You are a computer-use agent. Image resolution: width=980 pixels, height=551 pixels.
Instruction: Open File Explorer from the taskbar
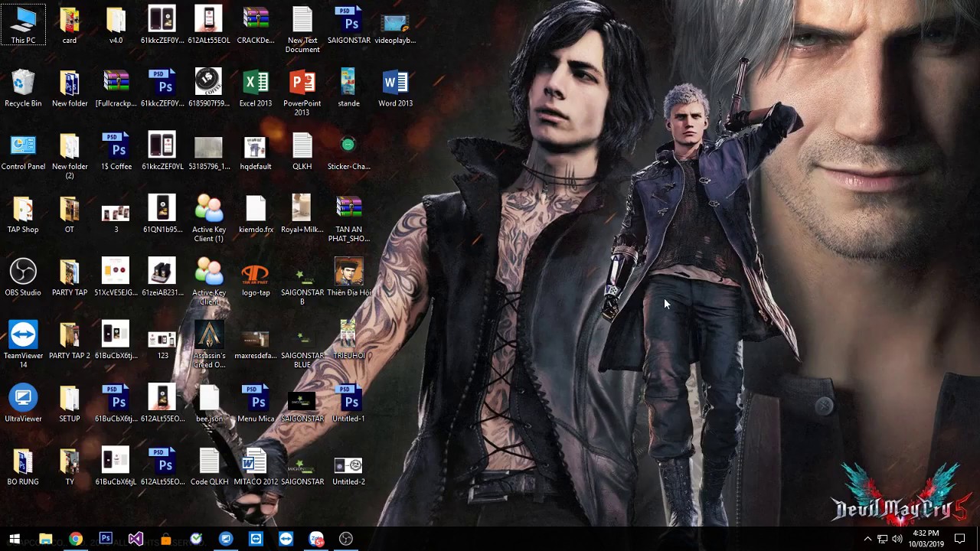click(45, 539)
